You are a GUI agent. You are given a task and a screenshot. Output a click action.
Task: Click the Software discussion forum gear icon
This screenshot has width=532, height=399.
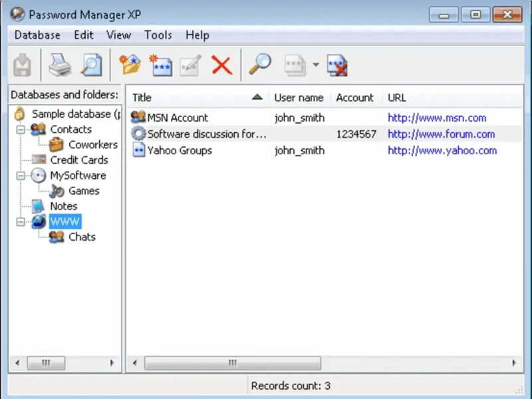tap(138, 134)
